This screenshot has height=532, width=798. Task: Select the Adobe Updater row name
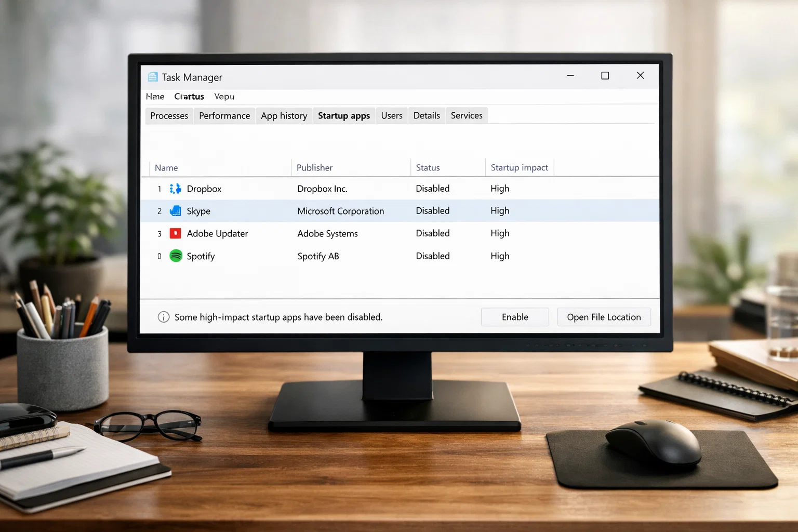(217, 233)
